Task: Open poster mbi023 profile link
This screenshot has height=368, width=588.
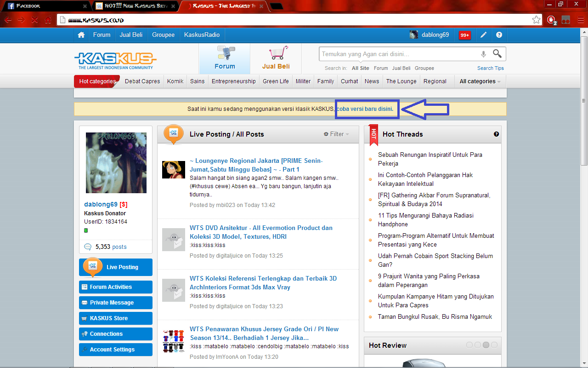Action: coord(226,205)
